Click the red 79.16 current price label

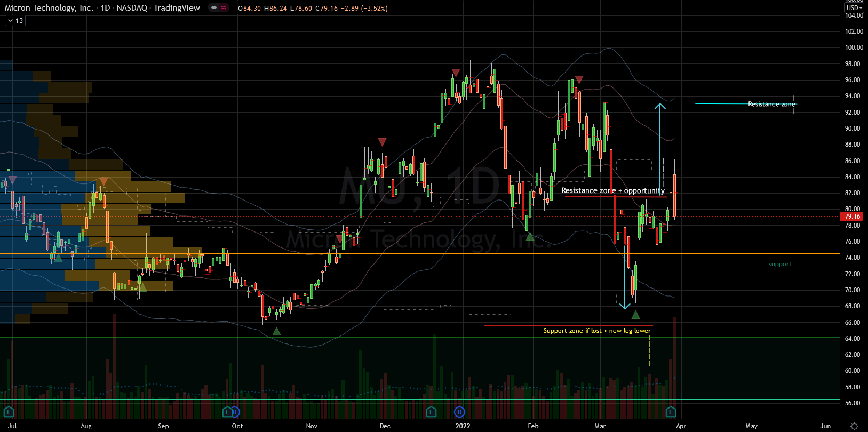853,216
